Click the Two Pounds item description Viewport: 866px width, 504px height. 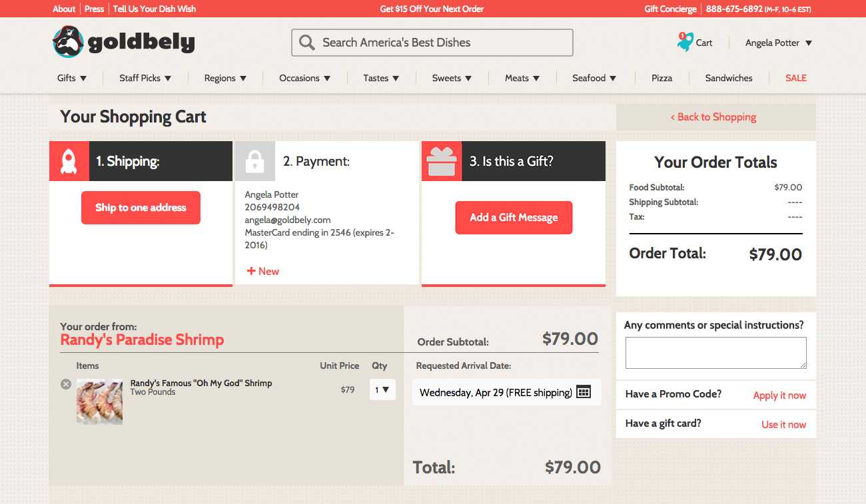click(153, 392)
